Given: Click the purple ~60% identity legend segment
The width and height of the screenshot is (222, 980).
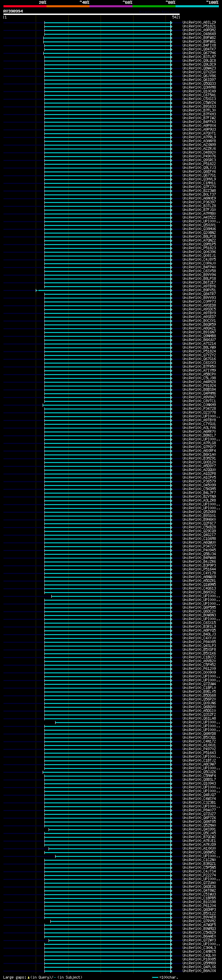Looking at the screenshot, I should click(111, 6).
